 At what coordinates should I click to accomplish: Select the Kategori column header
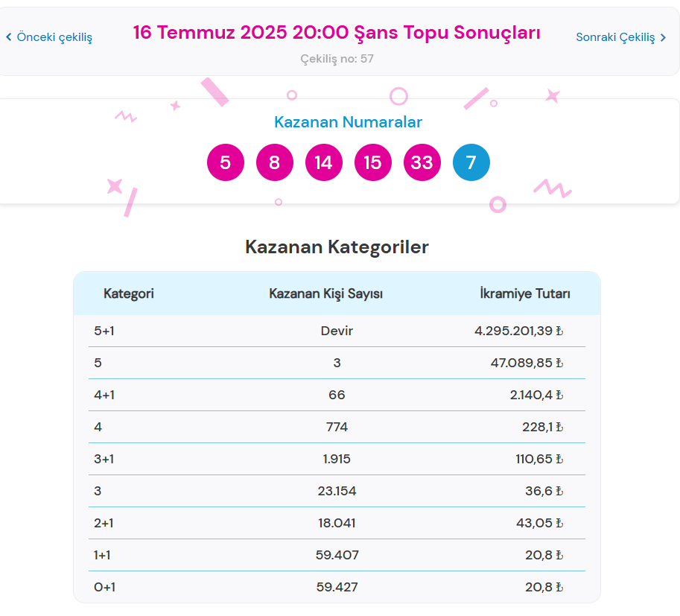pos(128,293)
